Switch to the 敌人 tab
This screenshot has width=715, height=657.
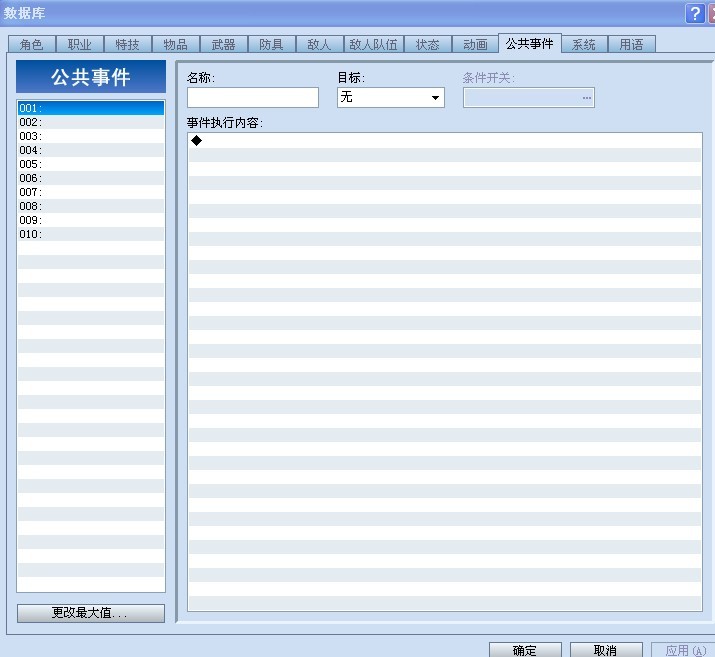(319, 44)
